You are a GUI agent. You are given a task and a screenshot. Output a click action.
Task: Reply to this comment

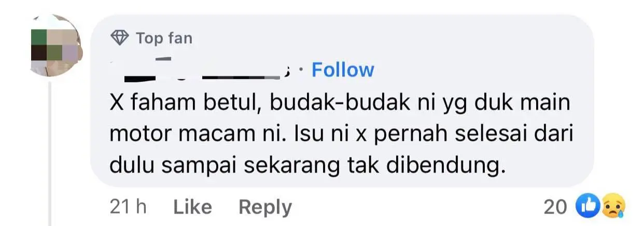[265, 207]
